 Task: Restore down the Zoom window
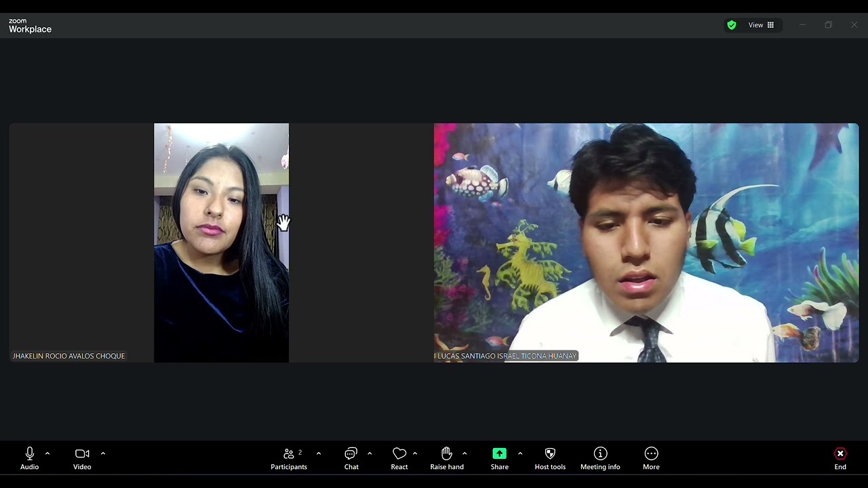tap(828, 25)
